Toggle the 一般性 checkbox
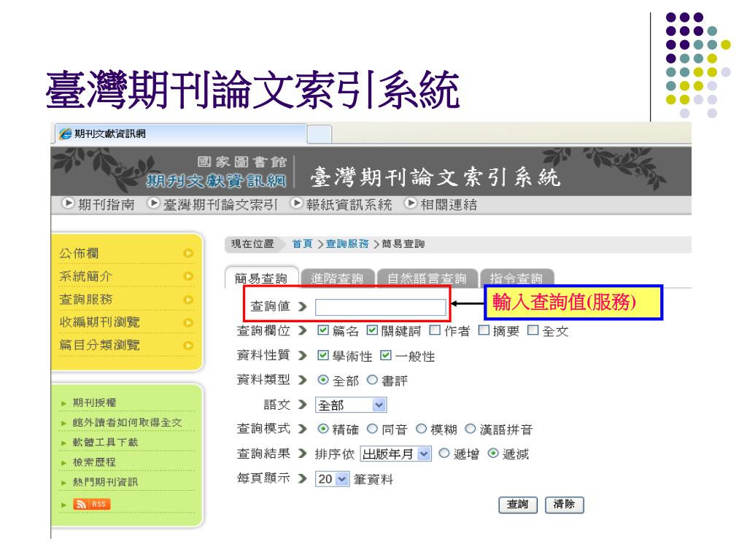The width and height of the screenshot is (747, 560). (386, 355)
